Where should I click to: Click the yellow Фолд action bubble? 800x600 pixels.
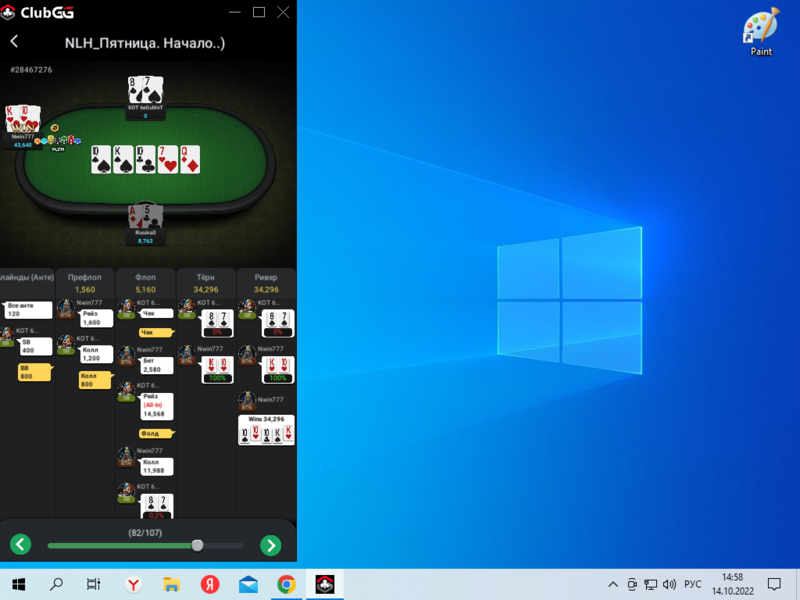(156, 433)
